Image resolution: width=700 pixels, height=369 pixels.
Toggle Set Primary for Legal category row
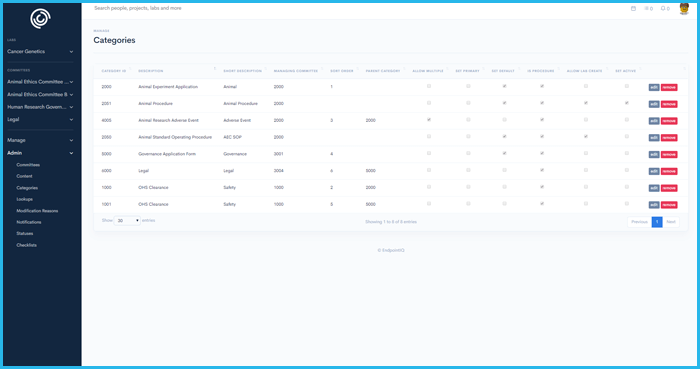(x=468, y=170)
